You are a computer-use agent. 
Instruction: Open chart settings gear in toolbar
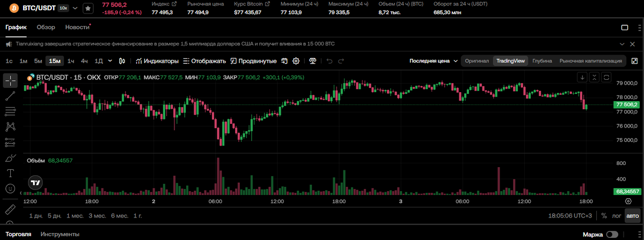(x=296, y=61)
